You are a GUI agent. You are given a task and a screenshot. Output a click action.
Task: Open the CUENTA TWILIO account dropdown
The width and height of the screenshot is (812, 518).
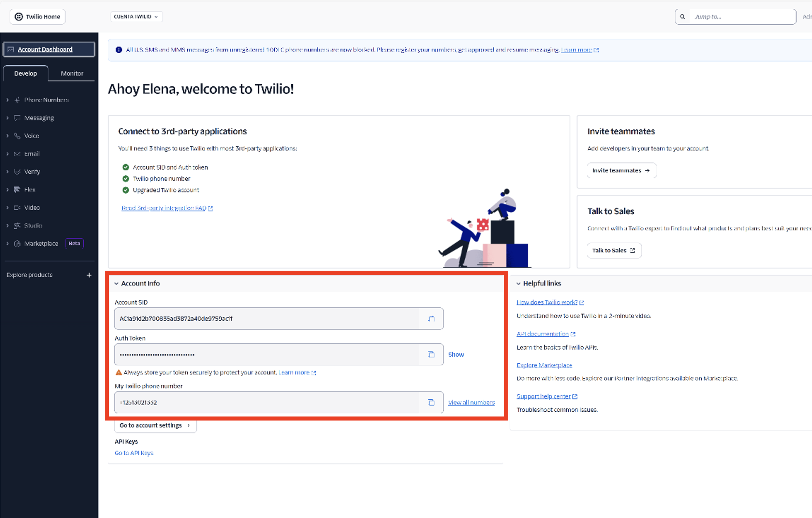136,17
